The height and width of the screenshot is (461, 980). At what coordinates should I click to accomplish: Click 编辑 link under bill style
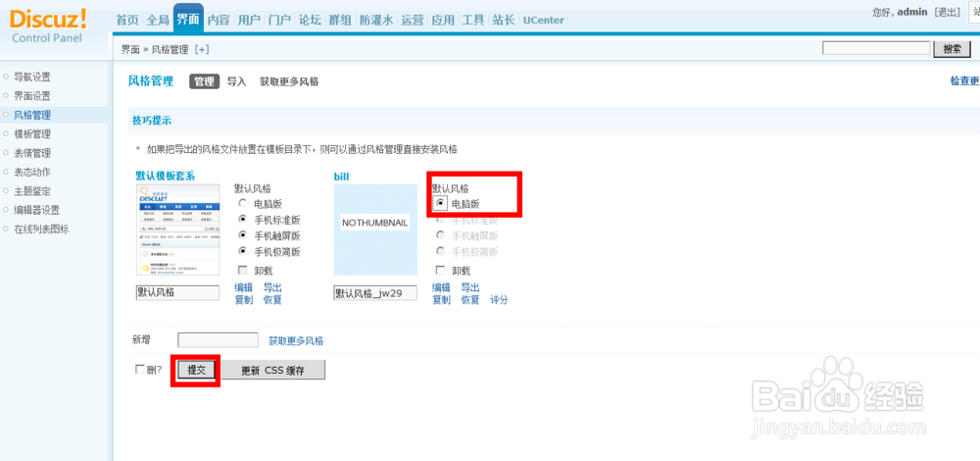click(x=441, y=287)
